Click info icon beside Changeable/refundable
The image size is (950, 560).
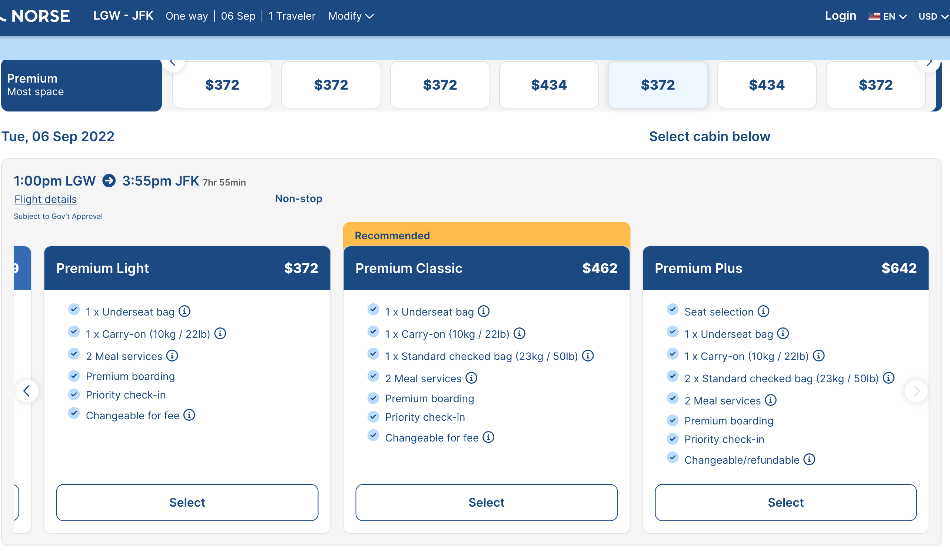(809, 460)
